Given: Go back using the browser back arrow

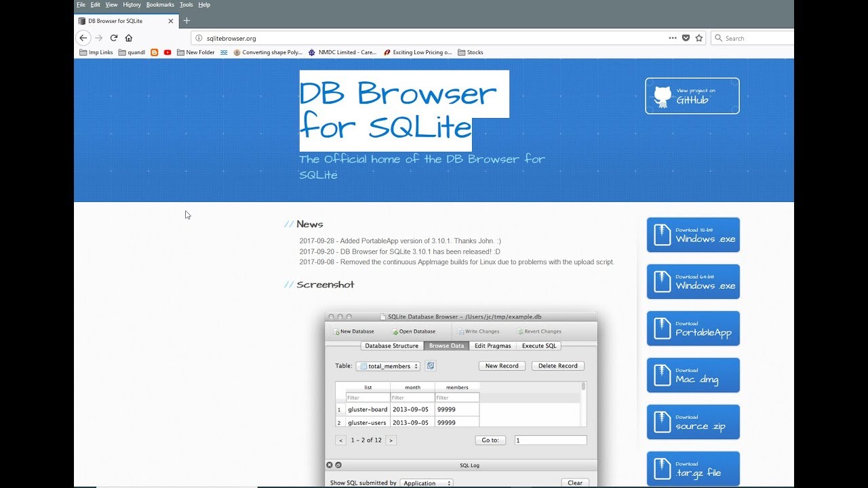Looking at the screenshot, I should pos(83,38).
